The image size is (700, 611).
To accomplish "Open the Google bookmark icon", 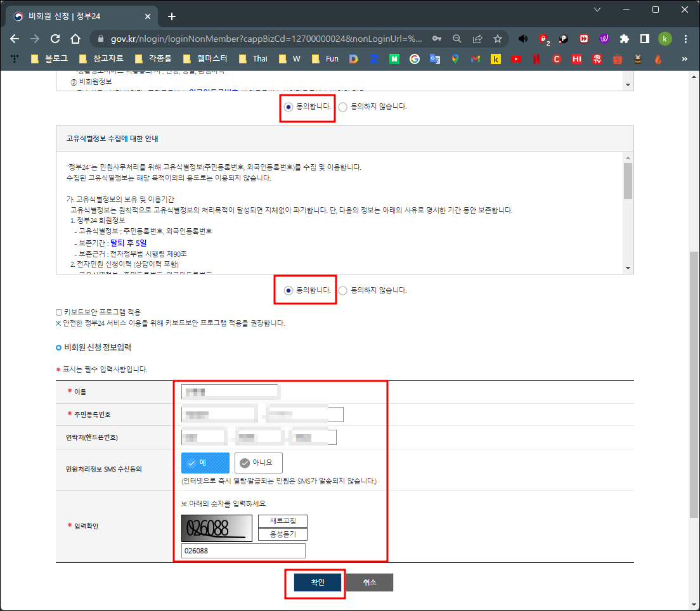I will coord(415,59).
